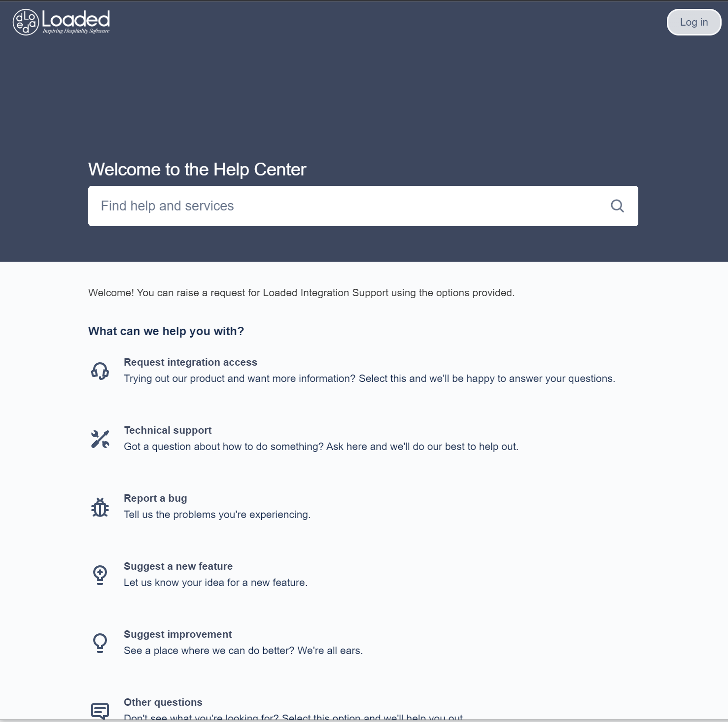Screen dimensions: 728x722
Task: Open the Suggest a new feature request
Action: point(178,566)
